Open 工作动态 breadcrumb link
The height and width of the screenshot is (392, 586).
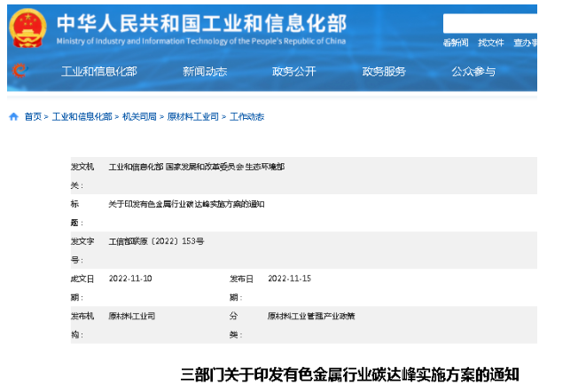click(246, 117)
